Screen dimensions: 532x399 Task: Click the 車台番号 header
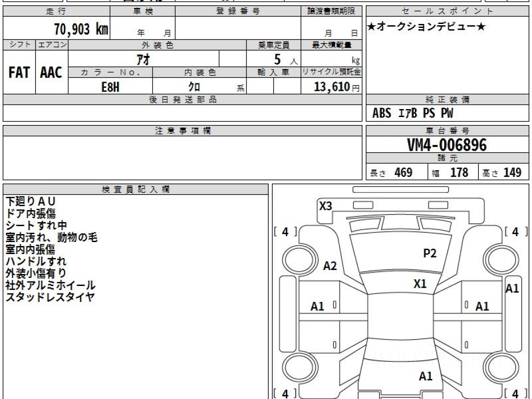tap(448, 131)
